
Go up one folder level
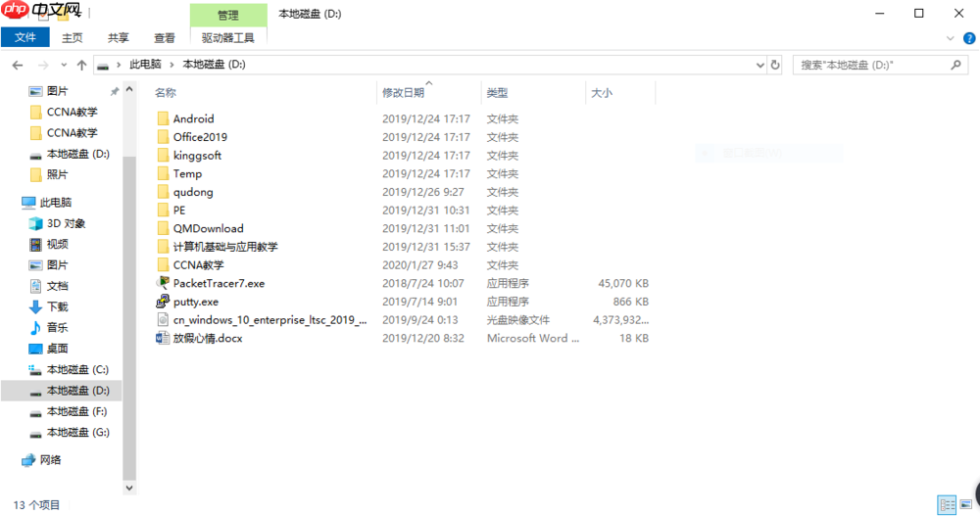82,65
